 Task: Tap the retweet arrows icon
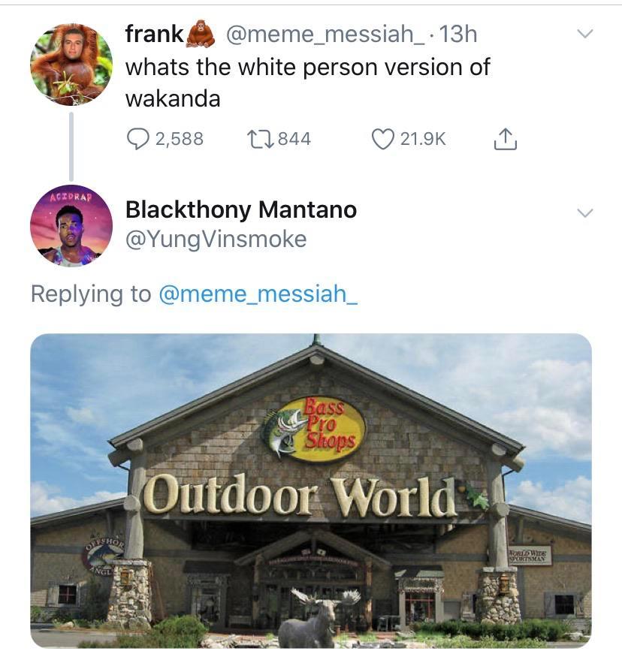(x=260, y=140)
